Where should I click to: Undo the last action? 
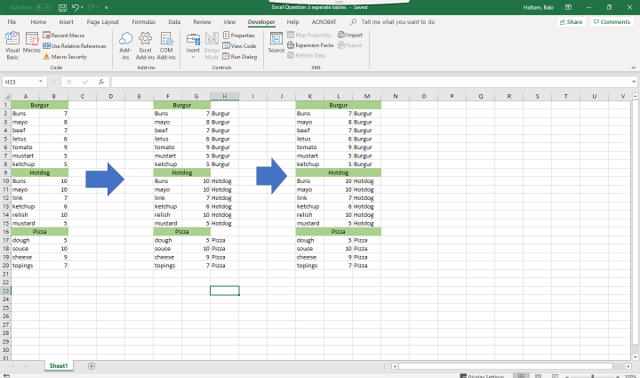point(75,7)
